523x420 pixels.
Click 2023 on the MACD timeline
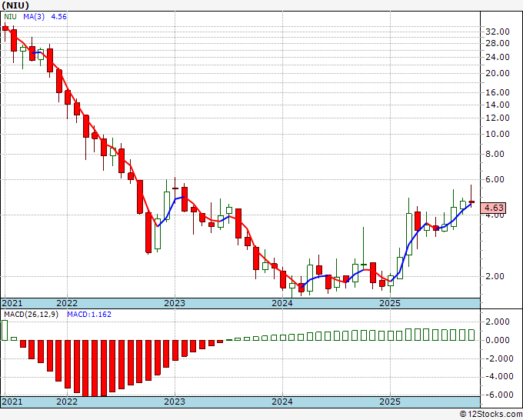tap(175, 402)
